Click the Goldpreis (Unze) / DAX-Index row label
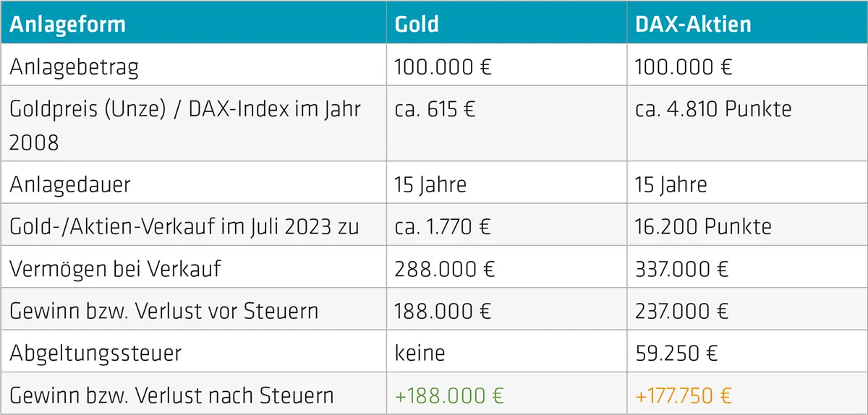 tap(185, 125)
